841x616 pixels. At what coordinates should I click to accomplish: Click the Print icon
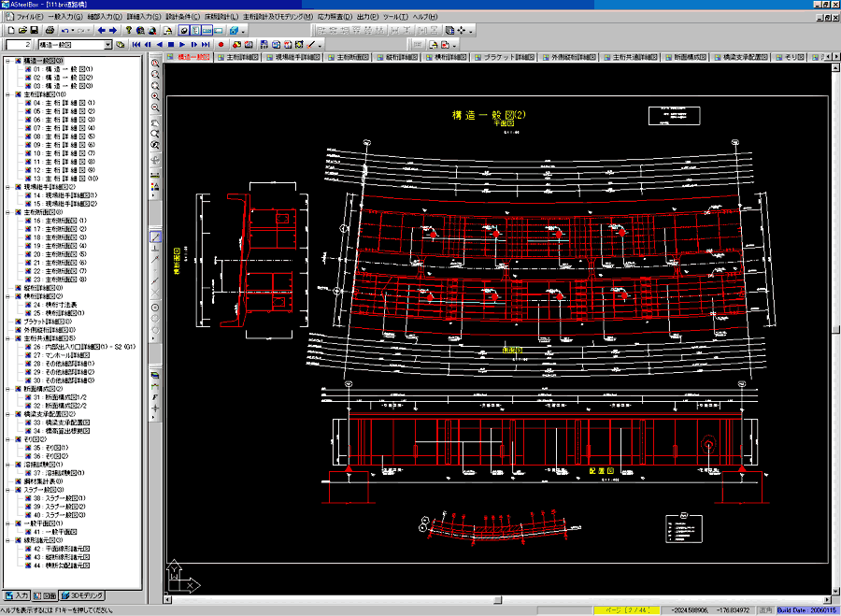click(x=50, y=31)
